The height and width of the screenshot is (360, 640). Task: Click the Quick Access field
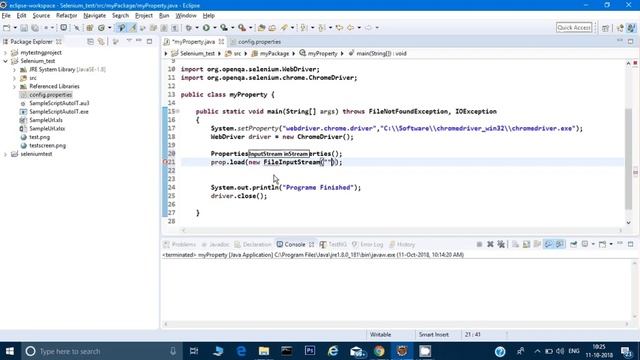click(x=574, y=27)
